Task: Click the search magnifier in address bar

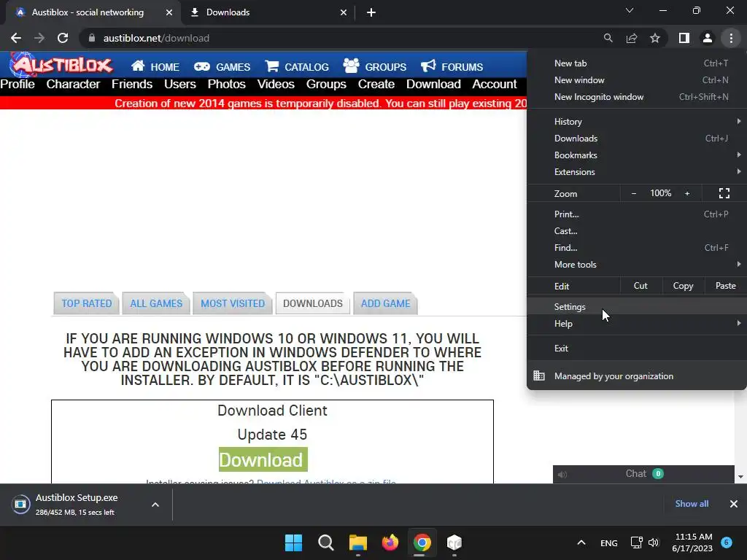Action: pyautogui.click(x=608, y=38)
